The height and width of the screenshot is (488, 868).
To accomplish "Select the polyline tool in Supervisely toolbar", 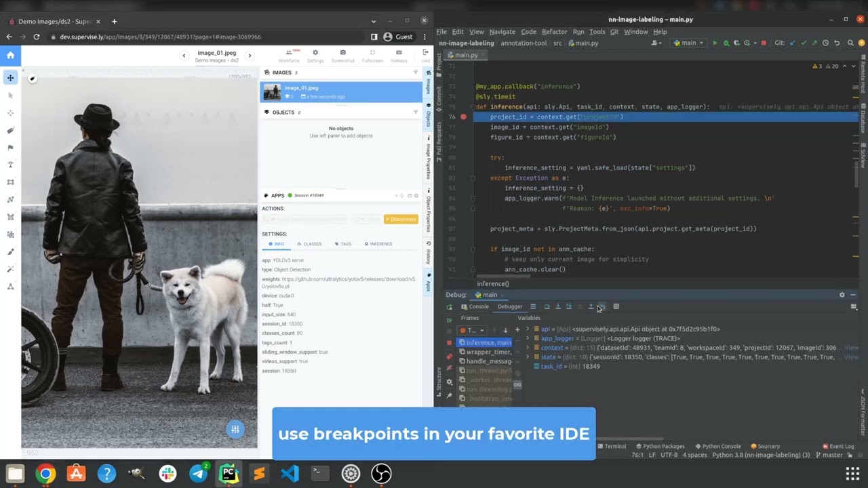I will [10, 200].
